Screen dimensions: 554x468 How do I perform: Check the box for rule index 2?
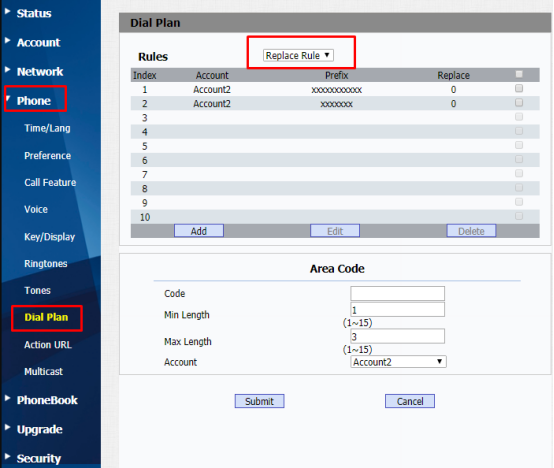pos(519,102)
